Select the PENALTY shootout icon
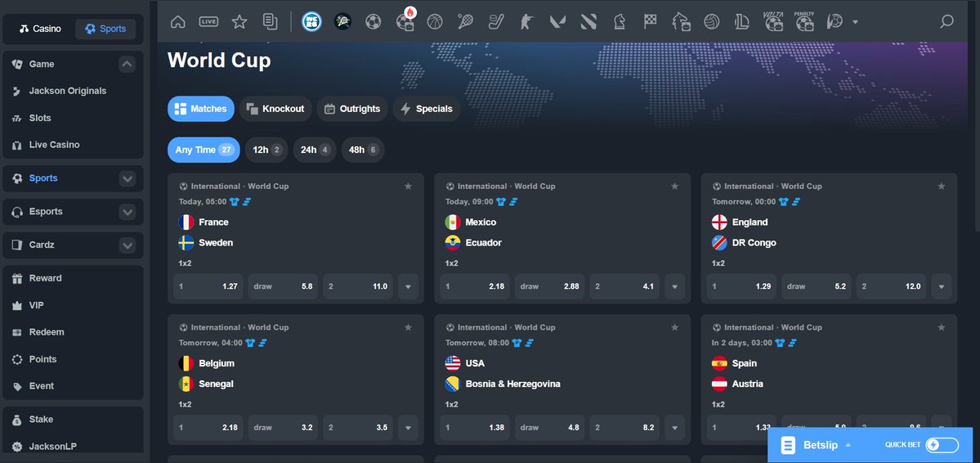This screenshot has height=463, width=980. pyautogui.click(x=804, y=21)
